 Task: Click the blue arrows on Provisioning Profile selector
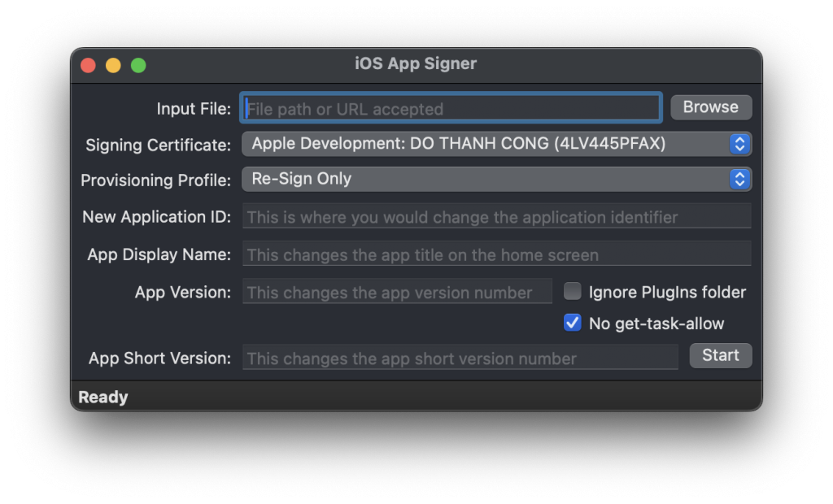[739, 179]
